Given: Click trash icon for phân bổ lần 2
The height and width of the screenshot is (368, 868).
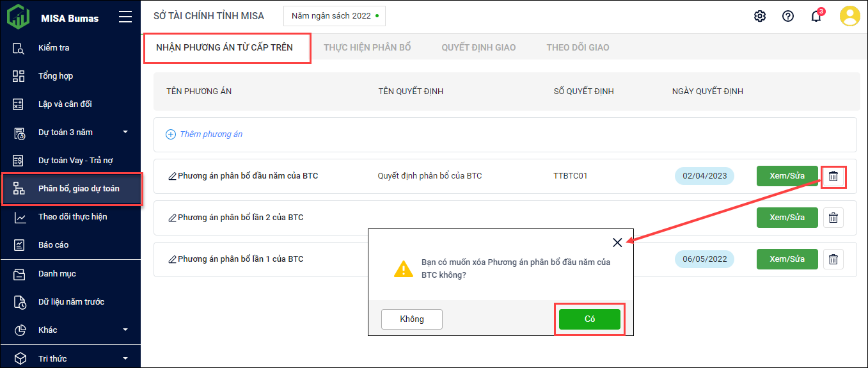Looking at the screenshot, I should tap(833, 218).
